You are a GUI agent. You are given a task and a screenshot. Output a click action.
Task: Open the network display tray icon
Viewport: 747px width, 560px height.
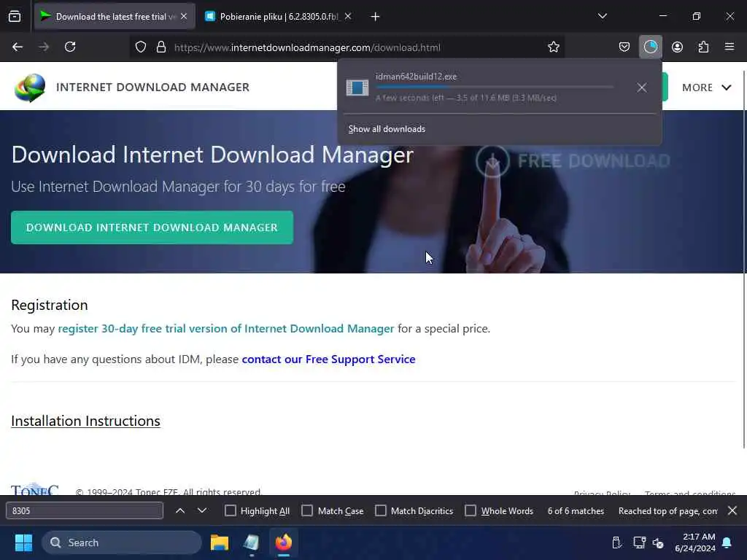click(639, 542)
